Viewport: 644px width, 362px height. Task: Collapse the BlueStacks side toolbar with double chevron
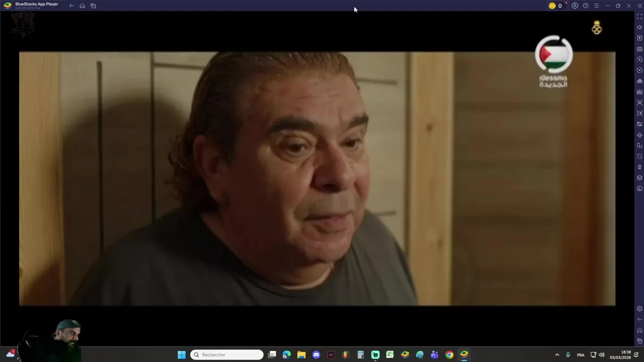tap(639, 6)
